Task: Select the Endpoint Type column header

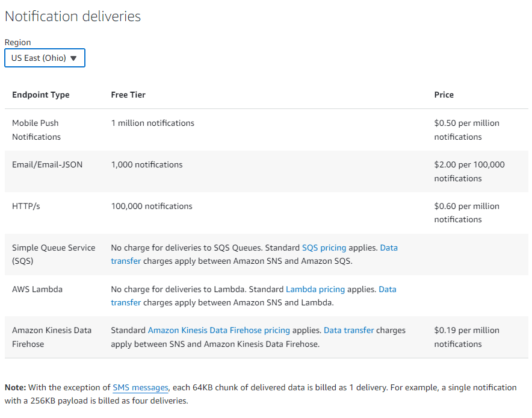Action: (41, 95)
